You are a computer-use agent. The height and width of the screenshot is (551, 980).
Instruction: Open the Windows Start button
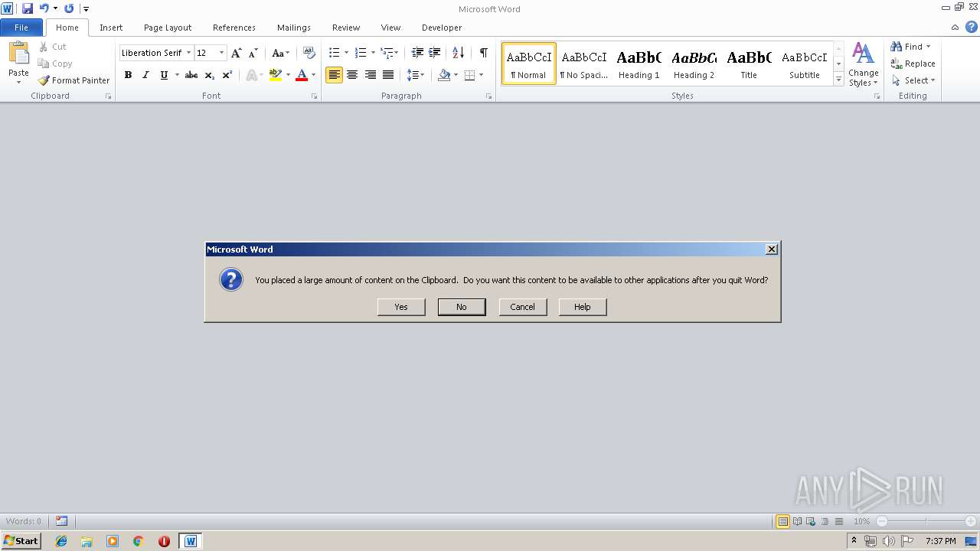[x=21, y=541]
